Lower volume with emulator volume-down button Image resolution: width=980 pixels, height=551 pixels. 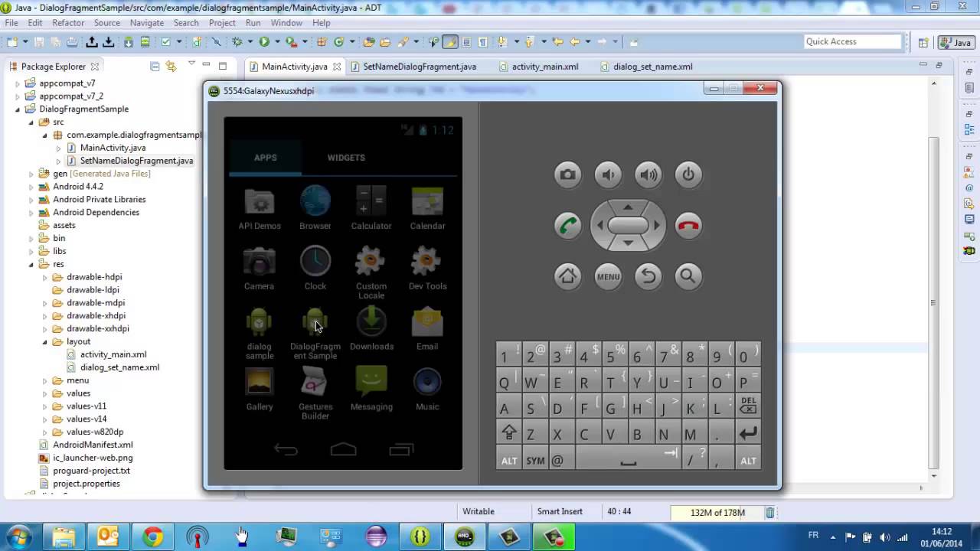[x=608, y=174]
